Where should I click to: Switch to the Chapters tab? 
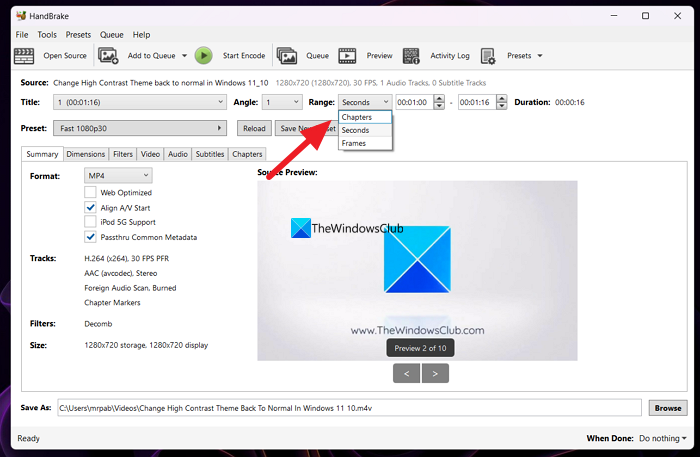(x=247, y=154)
